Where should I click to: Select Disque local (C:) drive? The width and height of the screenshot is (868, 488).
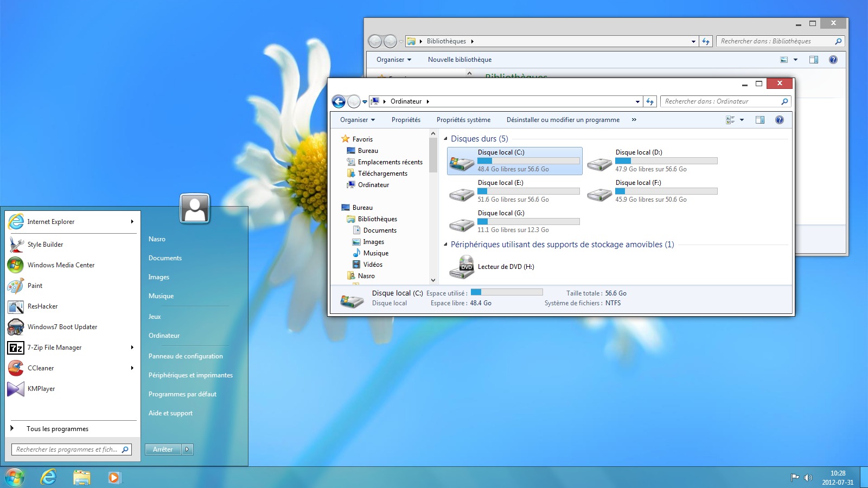(515, 161)
